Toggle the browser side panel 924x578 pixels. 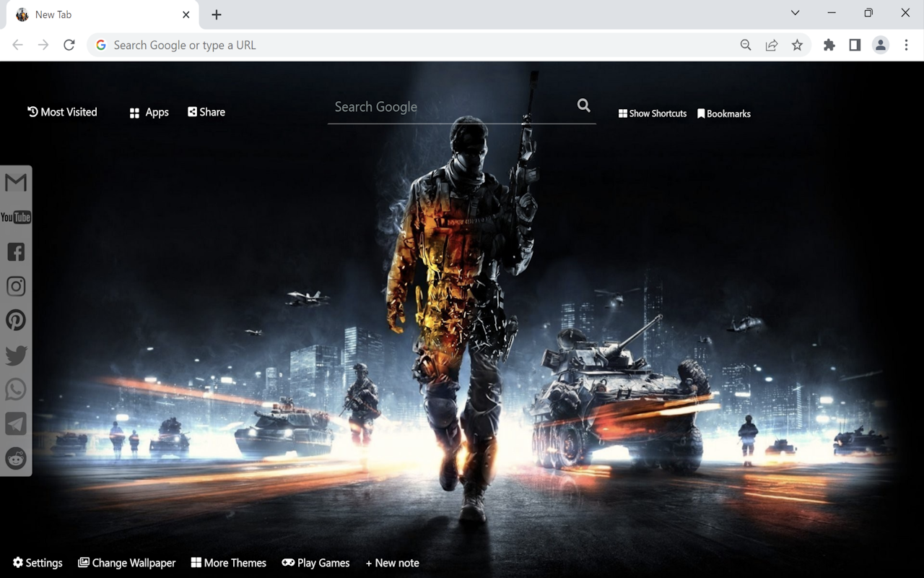(x=855, y=46)
